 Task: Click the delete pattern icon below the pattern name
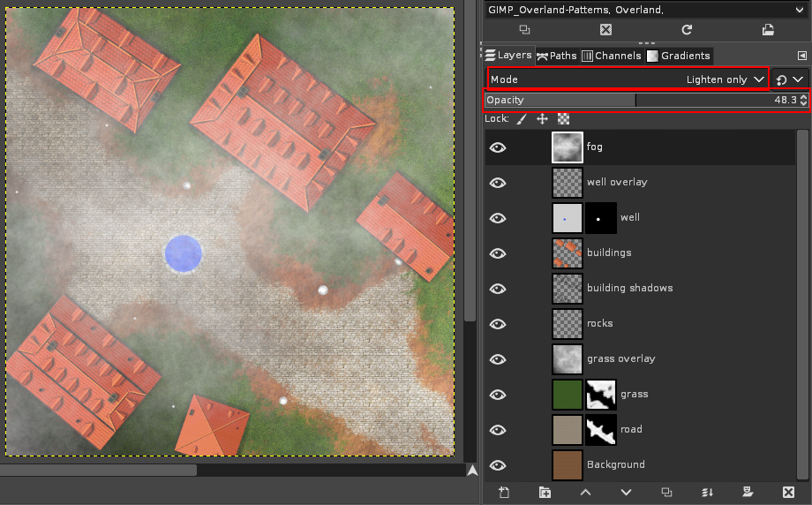tap(605, 29)
